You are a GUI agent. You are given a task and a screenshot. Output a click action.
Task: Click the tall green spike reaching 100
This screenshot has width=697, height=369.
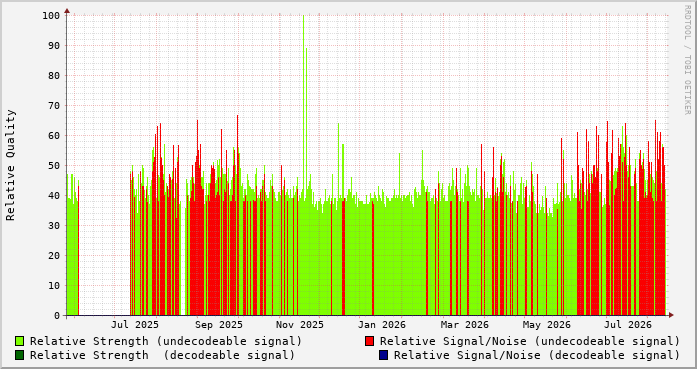[x=304, y=164]
